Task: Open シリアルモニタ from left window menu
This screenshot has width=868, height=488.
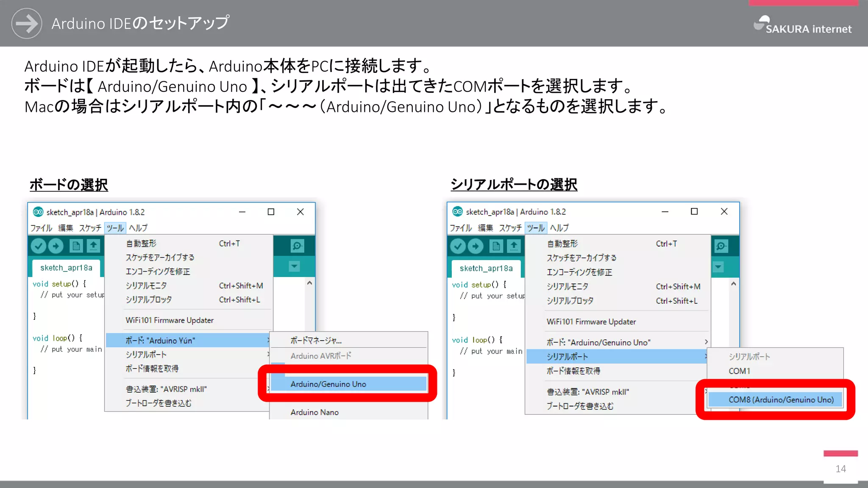Action: 188,286
